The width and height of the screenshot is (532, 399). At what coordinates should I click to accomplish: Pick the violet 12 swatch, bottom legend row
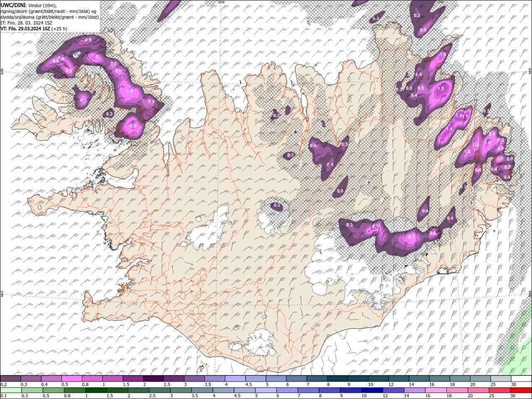pyautogui.click(x=393, y=390)
